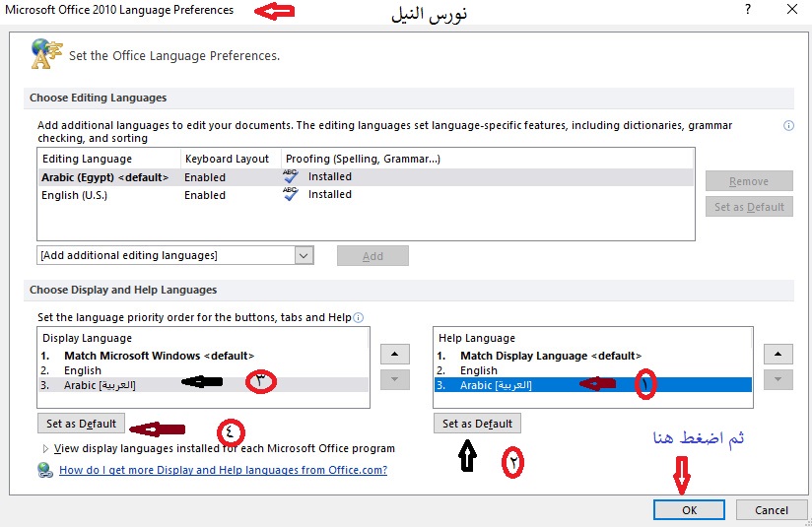Cancel the language preferences dialog
Screen dimensions: 812x527
(772, 509)
